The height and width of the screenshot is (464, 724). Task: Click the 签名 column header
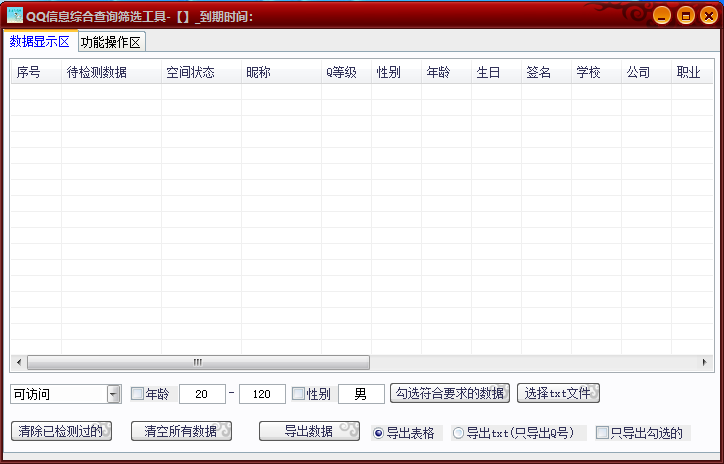(546, 72)
